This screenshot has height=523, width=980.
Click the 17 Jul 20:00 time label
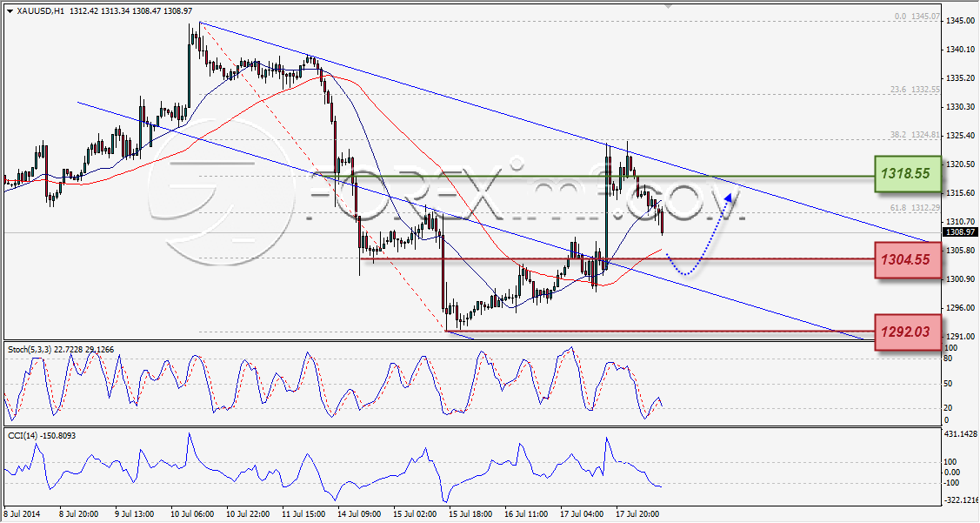pyautogui.click(x=637, y=514)
